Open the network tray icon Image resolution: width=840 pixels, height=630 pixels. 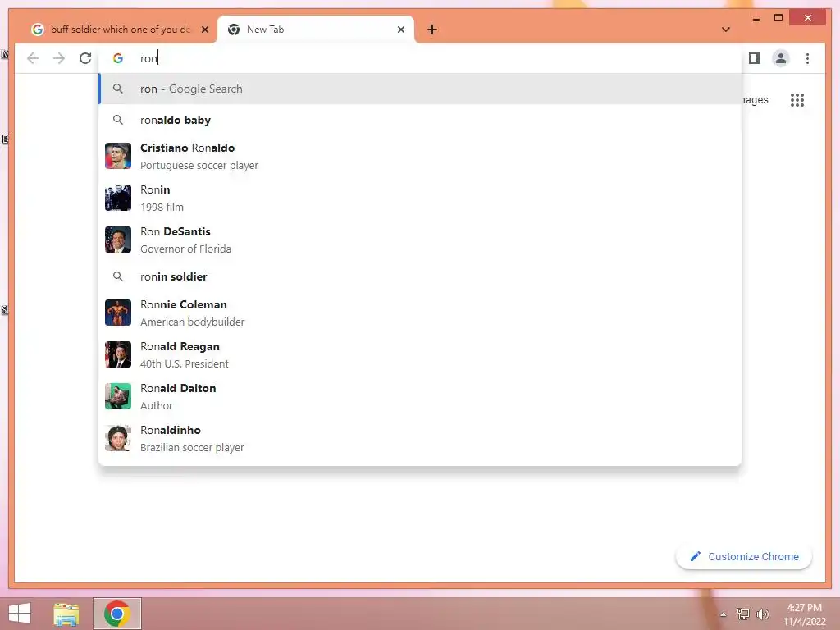click(x=743, y=614)
